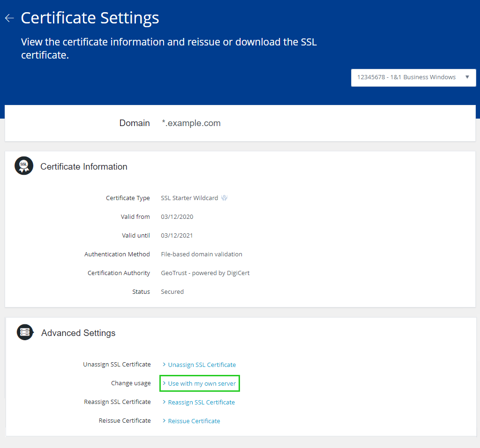Click the Advanced Settings section heading
The image size is (480, 448).
pos(78,333)
